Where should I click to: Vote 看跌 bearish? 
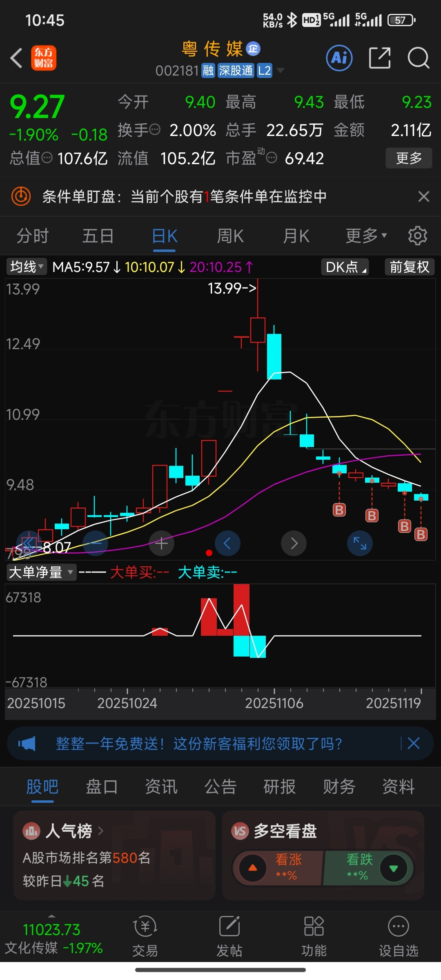[x=368, y=867]
